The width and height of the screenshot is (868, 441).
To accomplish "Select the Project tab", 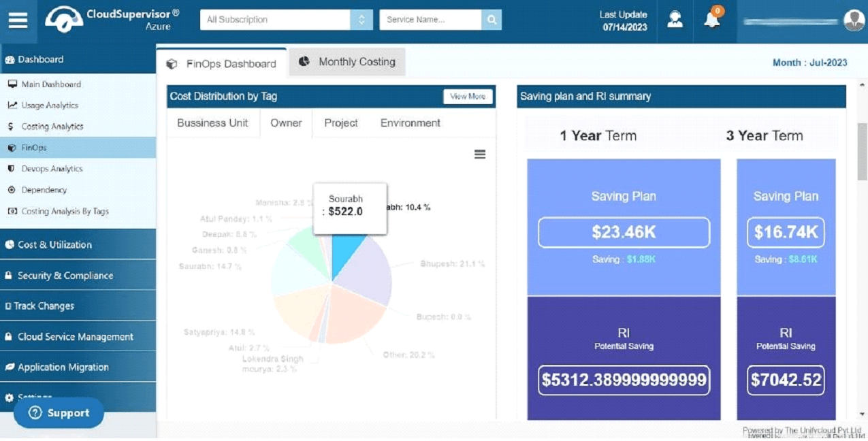I will [341, 123].
